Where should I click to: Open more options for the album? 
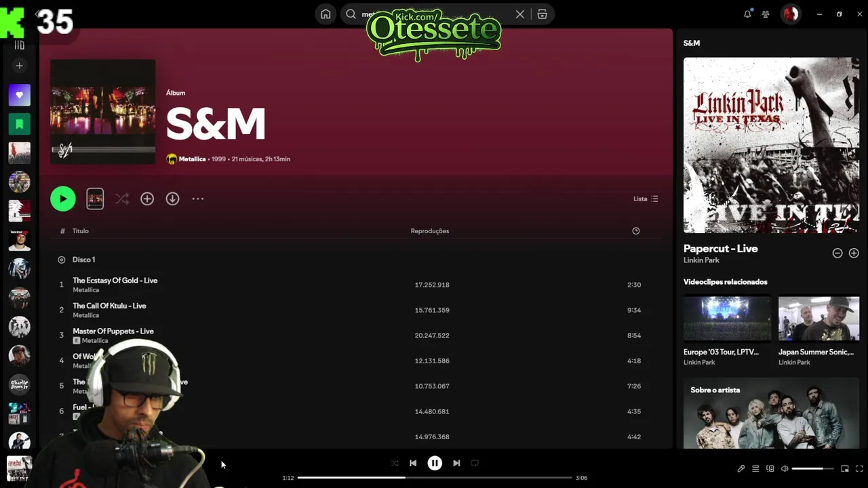[x=198, y=199]
